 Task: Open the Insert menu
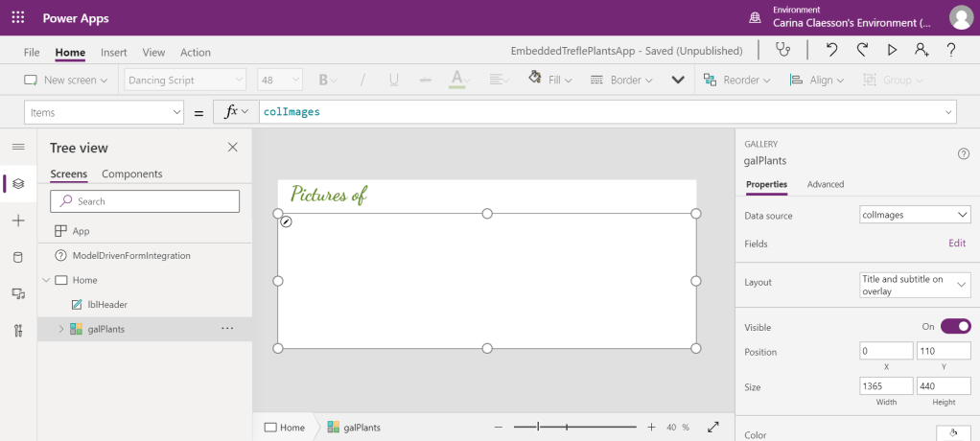click(113, 52)
